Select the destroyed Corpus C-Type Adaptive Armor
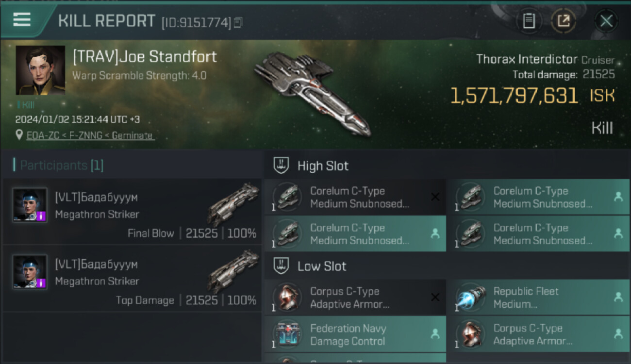The width and height of the screenshot is (631, 364). (x=354, y=298)
